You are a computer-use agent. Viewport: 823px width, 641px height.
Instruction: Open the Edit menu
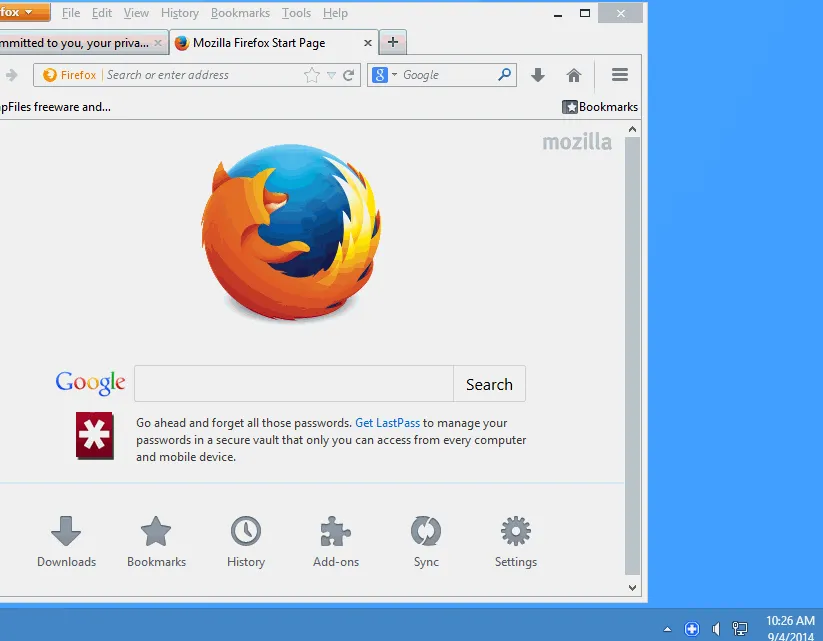click(x=102, y=13)
